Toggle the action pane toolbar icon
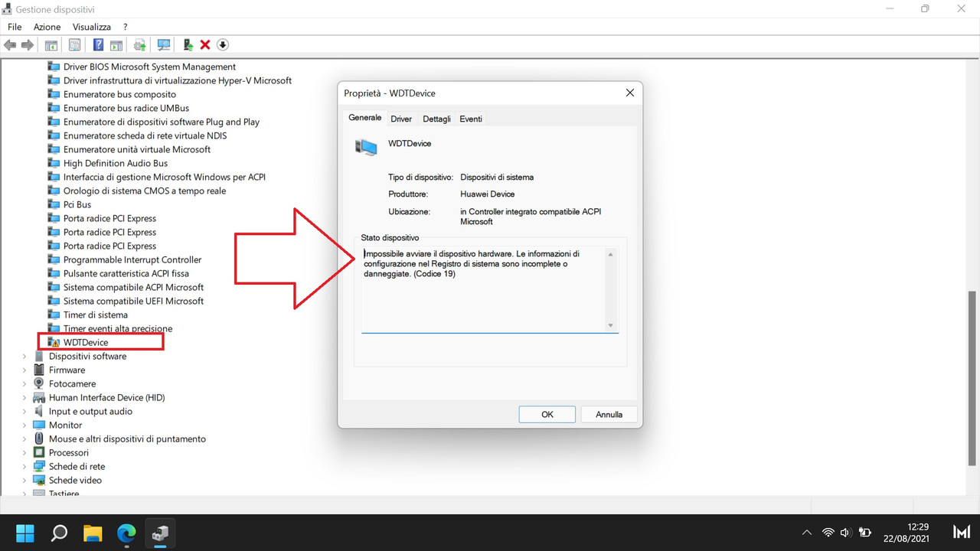The height and width of the screenshot is (551, 980). tap(116, 45)
